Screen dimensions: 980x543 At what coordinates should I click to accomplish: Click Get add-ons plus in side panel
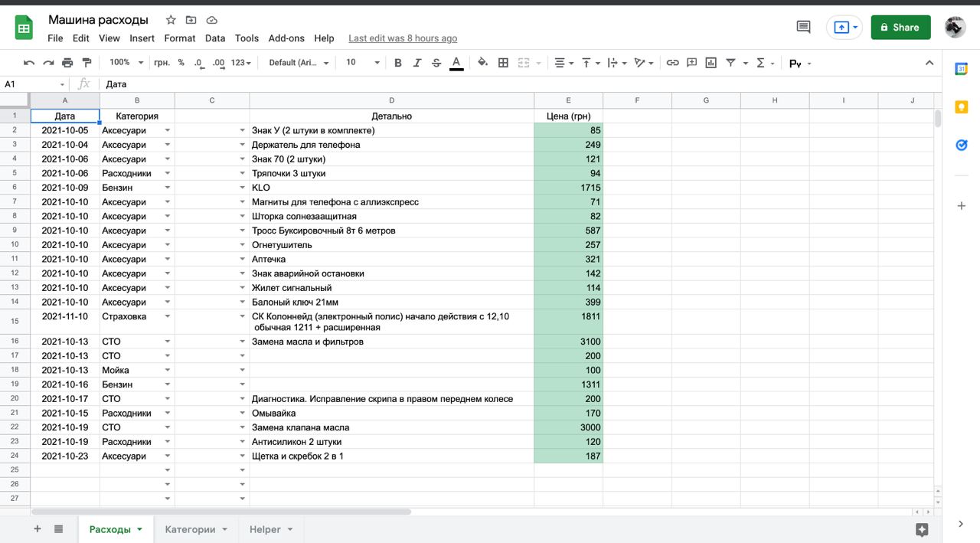point(962,205)
